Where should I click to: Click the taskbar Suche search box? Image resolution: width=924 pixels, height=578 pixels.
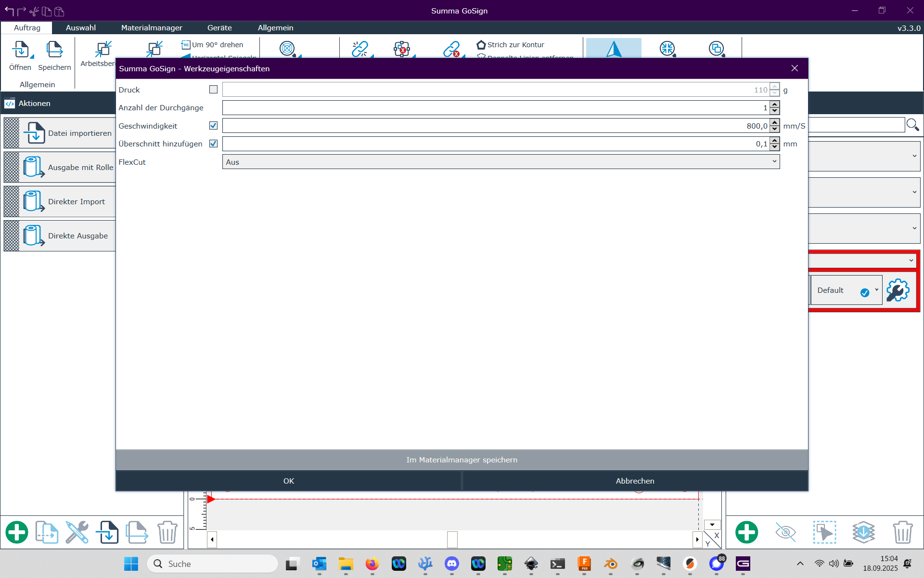[x=212, y=564]
